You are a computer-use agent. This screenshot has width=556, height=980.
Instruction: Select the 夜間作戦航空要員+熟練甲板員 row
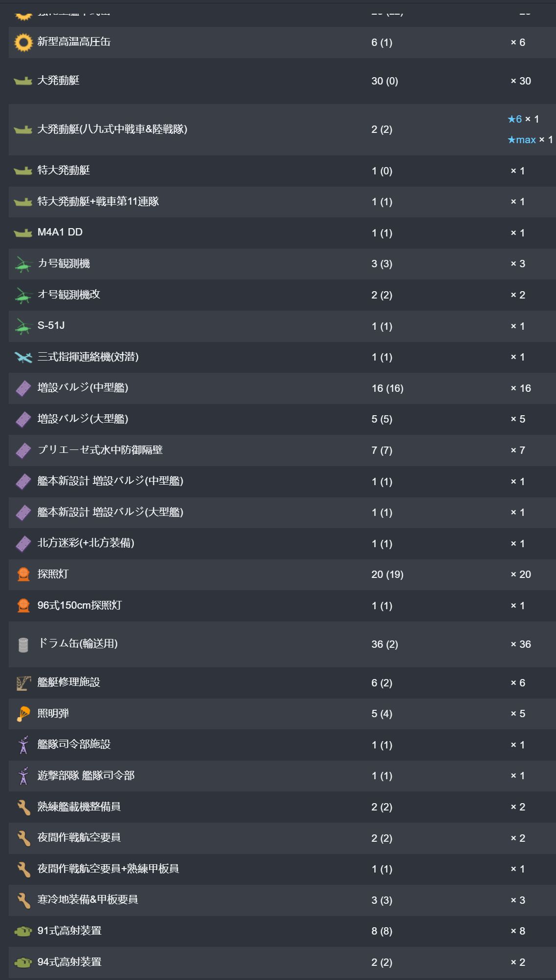(281, 869)
